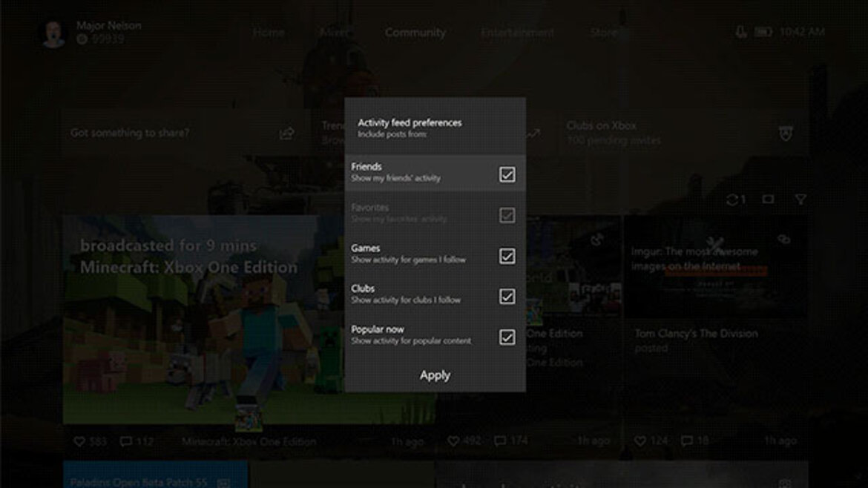868x488 pixels.
Task: Click the share icon beside Got something to share
Action: 286,133
